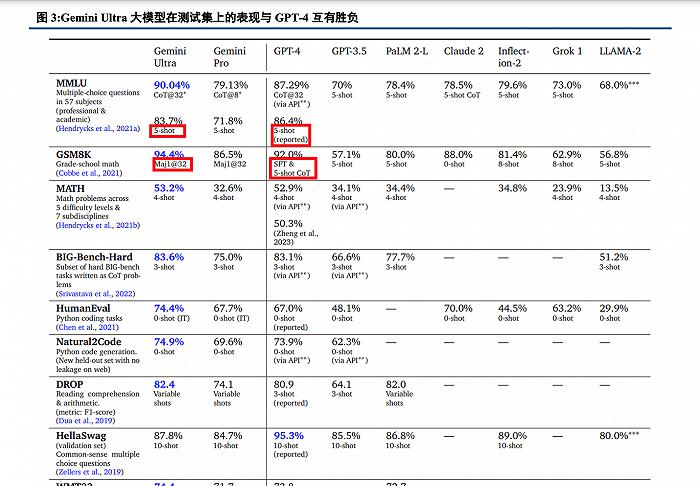
Task: Click the '64.1' GPT-3.5 DROP score
Action: tap(342, 384)
